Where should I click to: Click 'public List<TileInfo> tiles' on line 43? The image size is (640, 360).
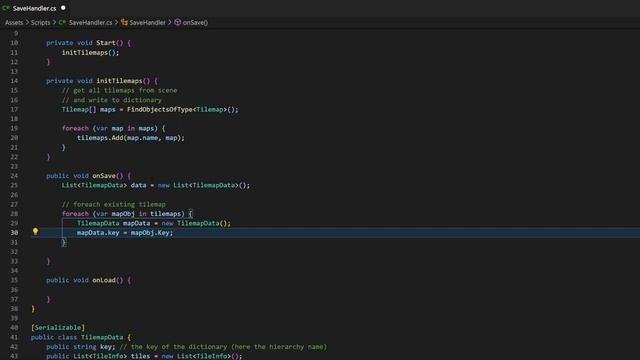coord(98,356)
